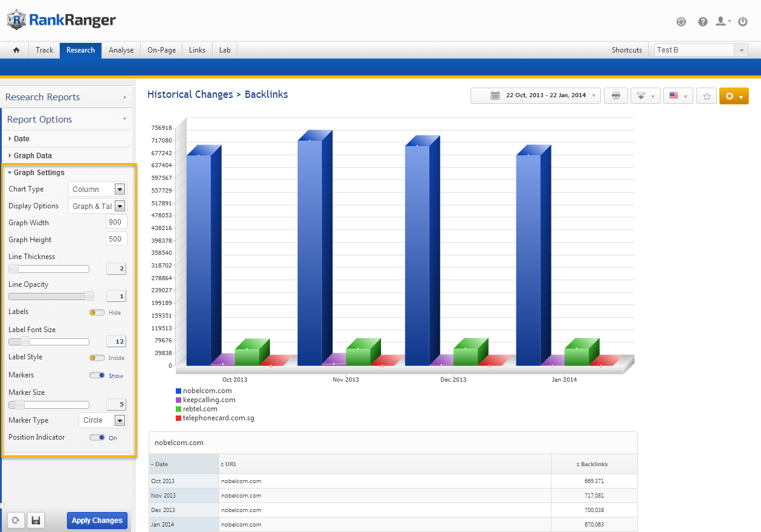Open the On-Page tab
Viewport: 761px width, 532px height.
coord(161,50)
